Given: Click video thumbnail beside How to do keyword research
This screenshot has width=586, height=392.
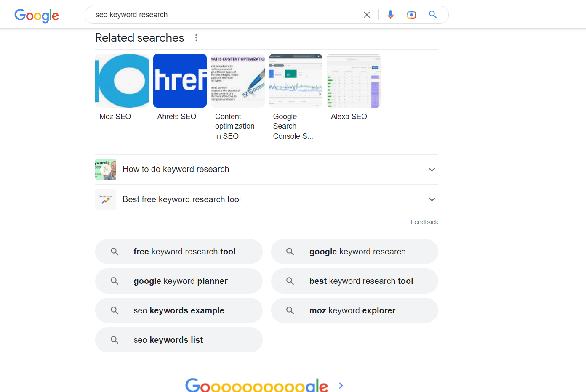Looking at the screenshot, I should (x=106, y=170).
